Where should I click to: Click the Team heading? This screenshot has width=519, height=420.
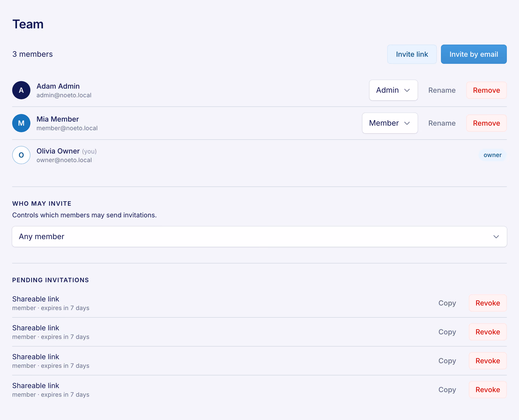(28, 24)
